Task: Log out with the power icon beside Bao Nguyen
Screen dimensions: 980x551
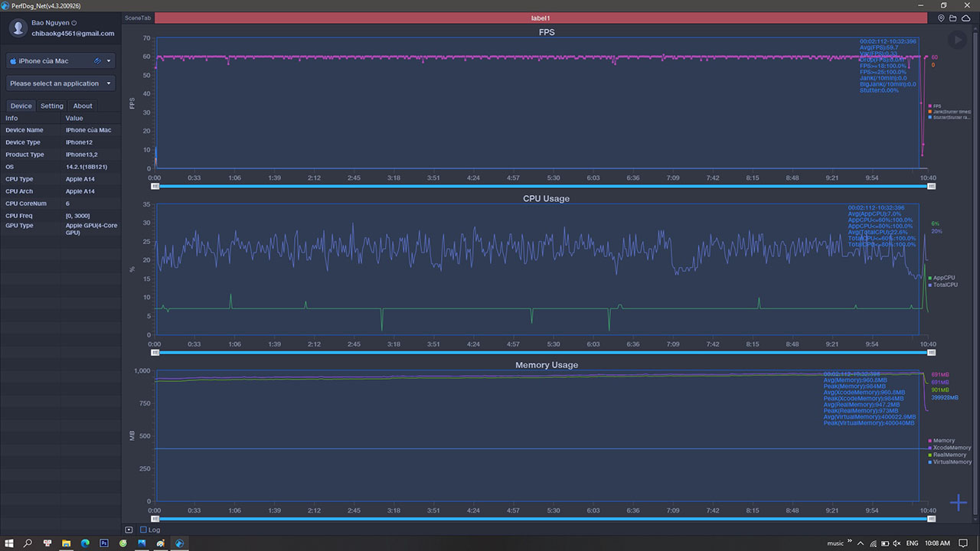Action: pyautogui.click(x=74, y=23)
